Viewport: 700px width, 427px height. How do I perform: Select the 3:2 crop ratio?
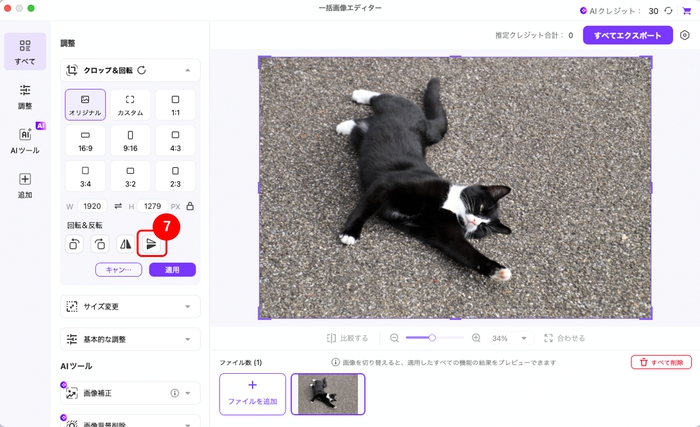[x=130, y=176]
